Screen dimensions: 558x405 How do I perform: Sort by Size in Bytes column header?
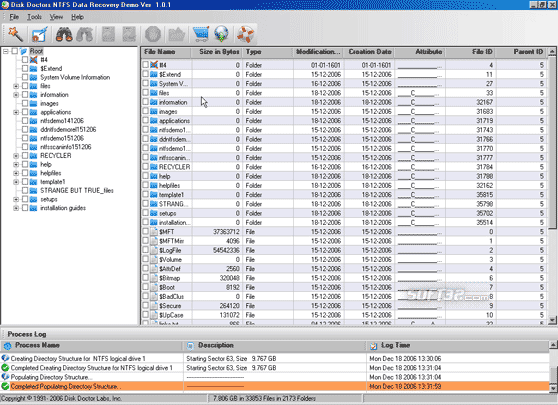click(217, 52)
